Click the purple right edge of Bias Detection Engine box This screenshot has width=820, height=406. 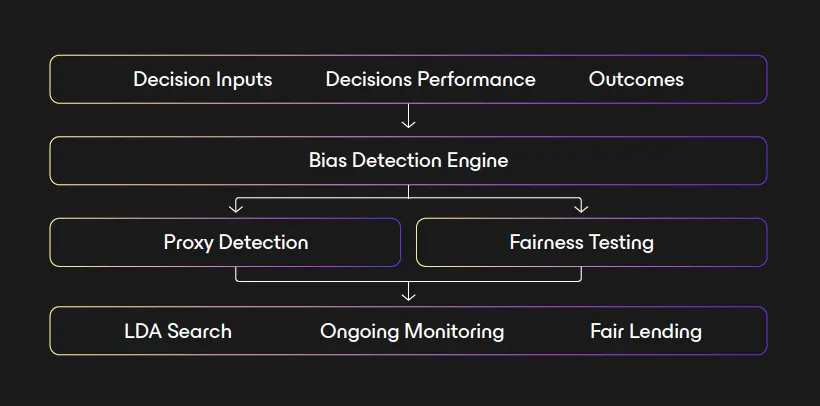click(767, 160)
